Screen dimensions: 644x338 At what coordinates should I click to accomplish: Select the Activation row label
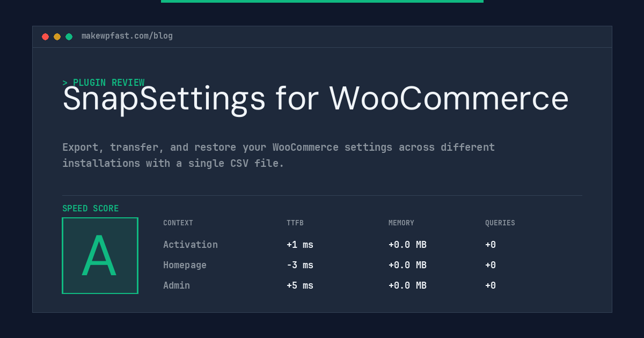(191, 245)
